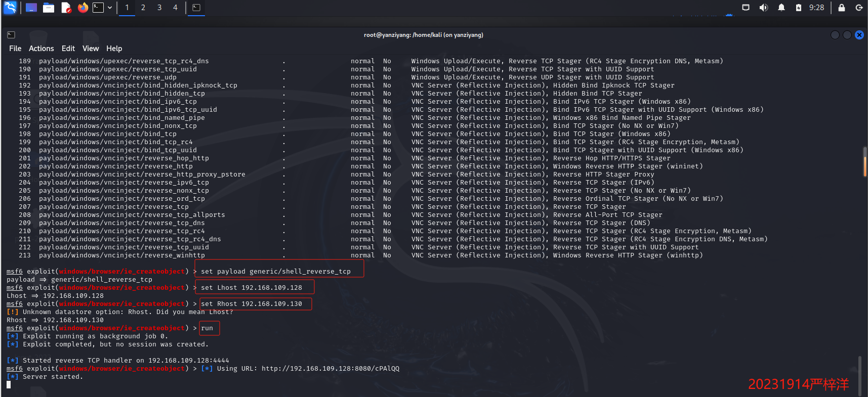Screen dimensions: 868x397
Task: Open the notifications bell icon
Action: [x=781, y=8]
